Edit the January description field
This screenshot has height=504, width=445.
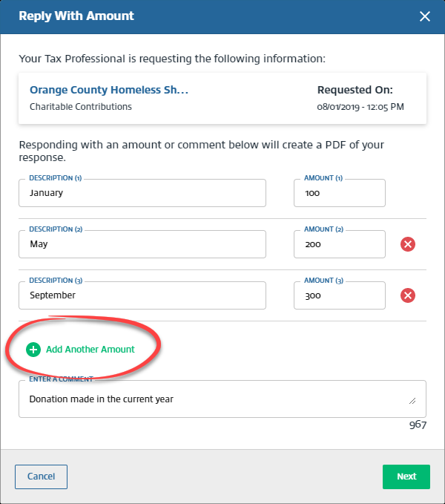pos(142,193)
